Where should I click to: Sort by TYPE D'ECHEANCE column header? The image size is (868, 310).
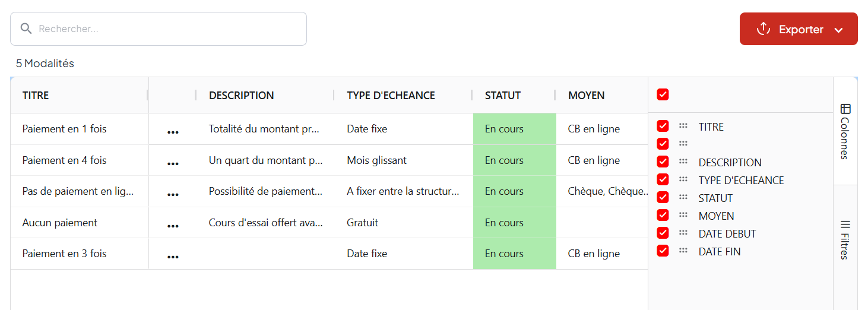(391, 96)
